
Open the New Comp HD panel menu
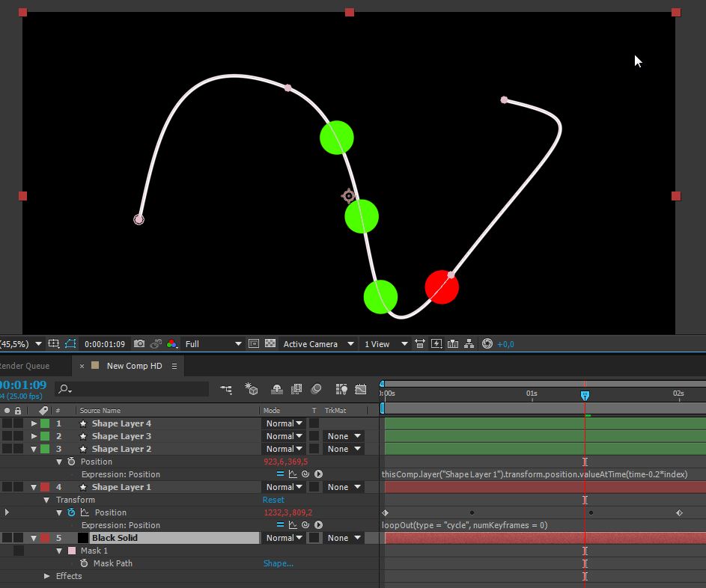click(174, 366)
